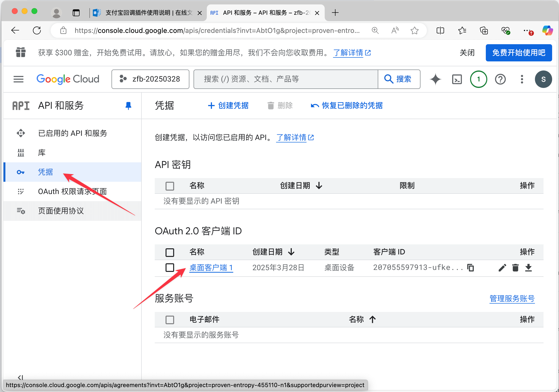Download OAuth client JSON
Screen dimensions: 559x392
pyautogui.click(x=528, y=267)
